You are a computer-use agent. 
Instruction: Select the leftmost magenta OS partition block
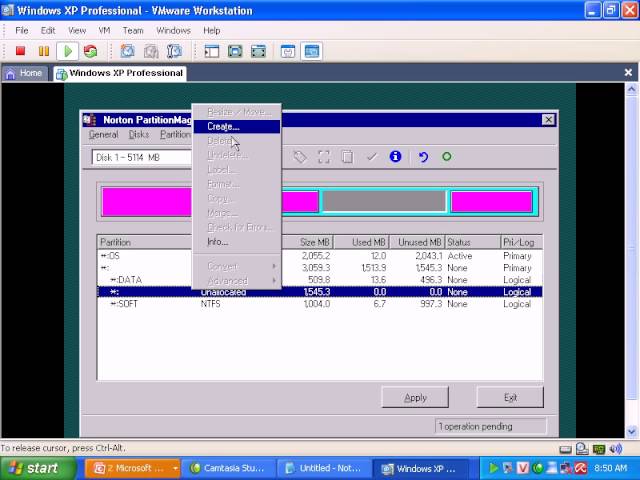click(147, 201)
